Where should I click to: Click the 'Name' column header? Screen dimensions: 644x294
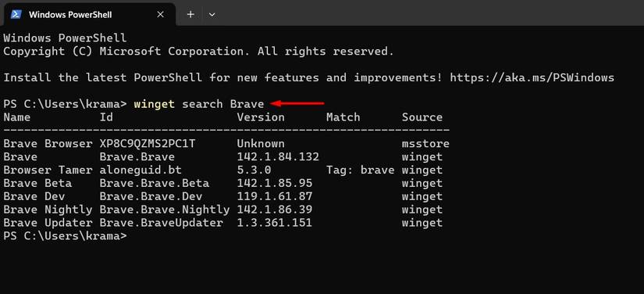point(17,117)
